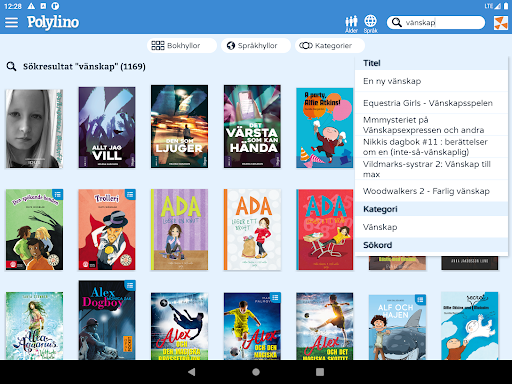Select 'Equestria Girls - Vänskapsspelen' suggestion

431,103
